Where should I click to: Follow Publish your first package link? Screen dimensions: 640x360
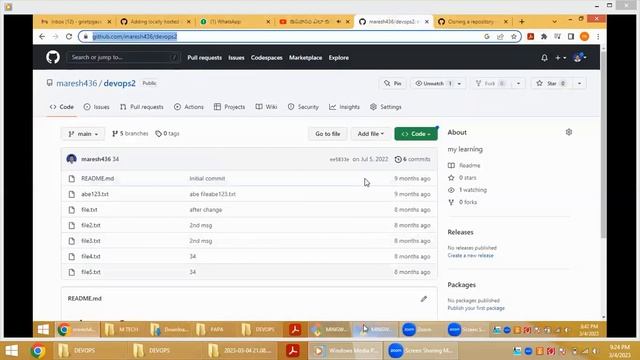(476, 308)
